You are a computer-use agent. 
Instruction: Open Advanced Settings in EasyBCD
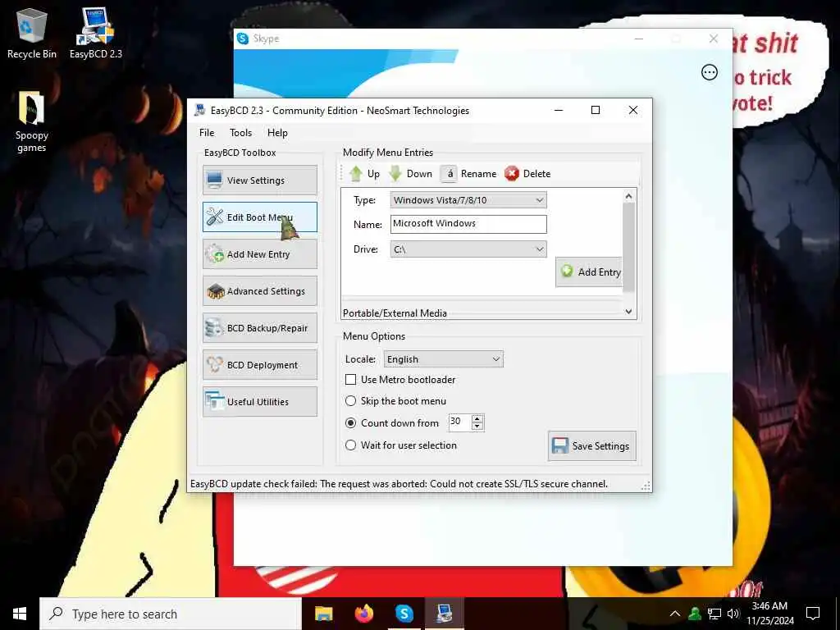[260, 291]
